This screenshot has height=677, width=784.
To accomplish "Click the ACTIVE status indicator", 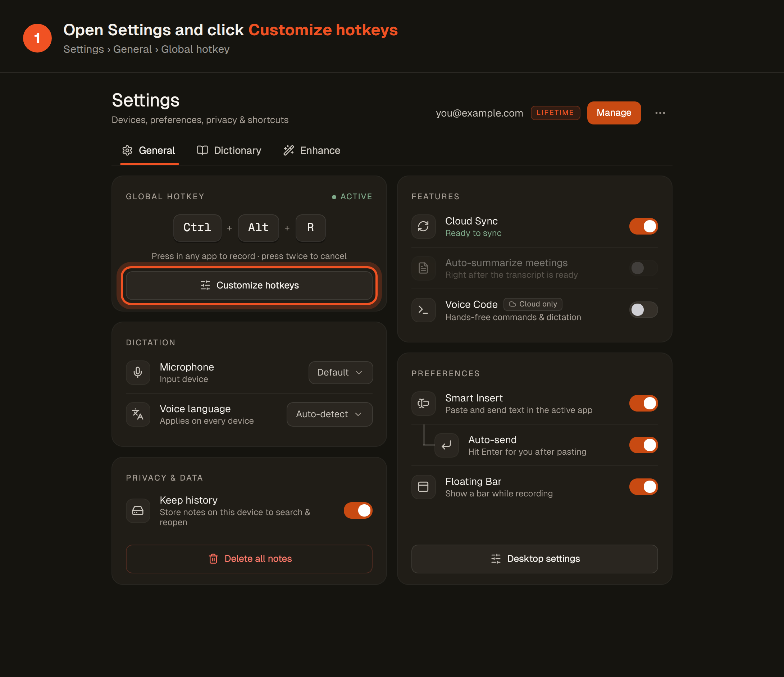I will pos(352,197).
